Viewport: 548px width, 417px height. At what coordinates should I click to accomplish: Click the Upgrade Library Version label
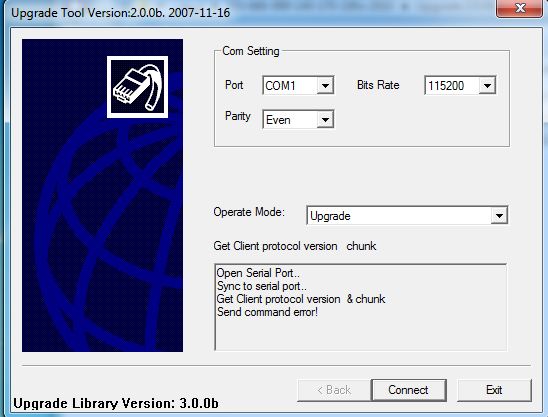[116, 403]
